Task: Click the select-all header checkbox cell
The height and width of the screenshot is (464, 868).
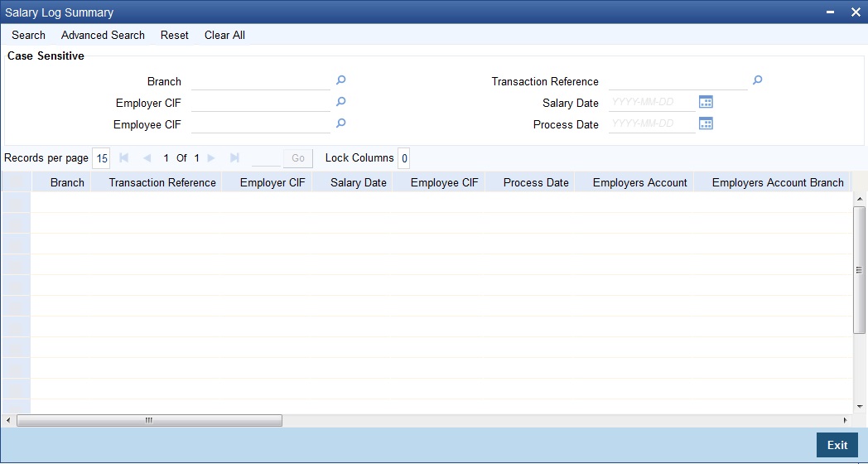Action: pyautogui.click(x=16, y=182)
